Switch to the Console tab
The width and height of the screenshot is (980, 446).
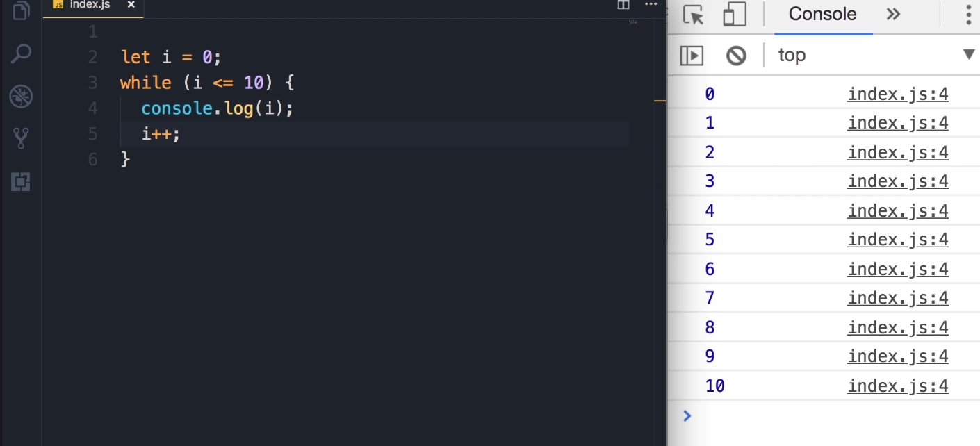click(x=822, y=15)
